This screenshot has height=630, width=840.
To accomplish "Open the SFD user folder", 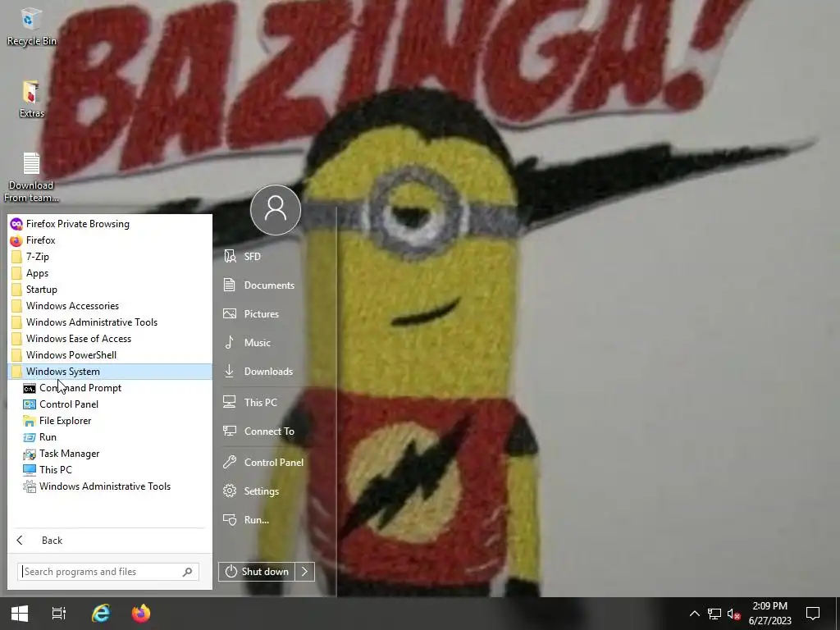I will point(277,257).
